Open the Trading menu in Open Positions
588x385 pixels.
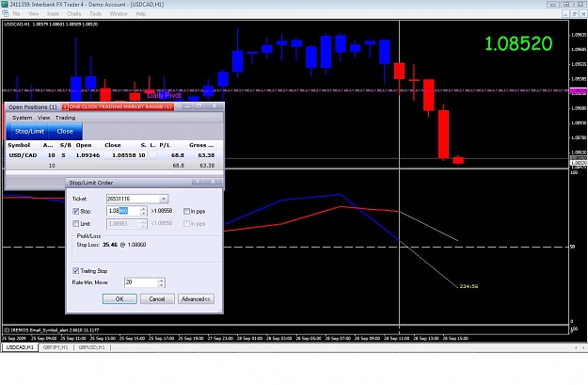65,118
